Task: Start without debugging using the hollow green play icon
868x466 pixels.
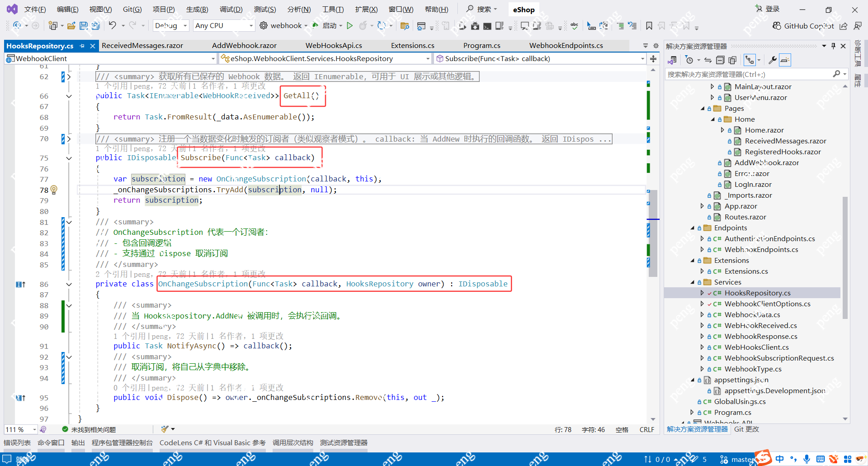Action: point(349,26)
